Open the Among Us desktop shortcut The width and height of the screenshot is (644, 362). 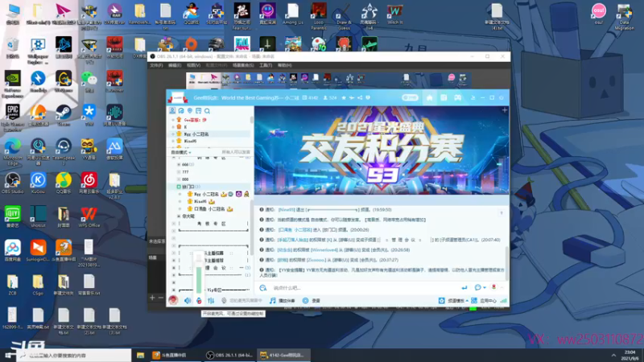tap(292, 14)
